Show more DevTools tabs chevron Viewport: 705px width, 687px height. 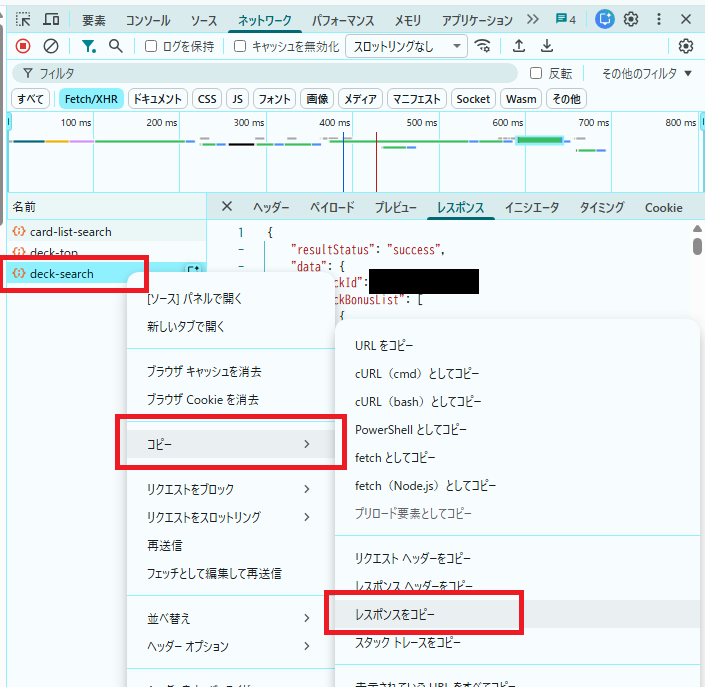coord(533,19)
